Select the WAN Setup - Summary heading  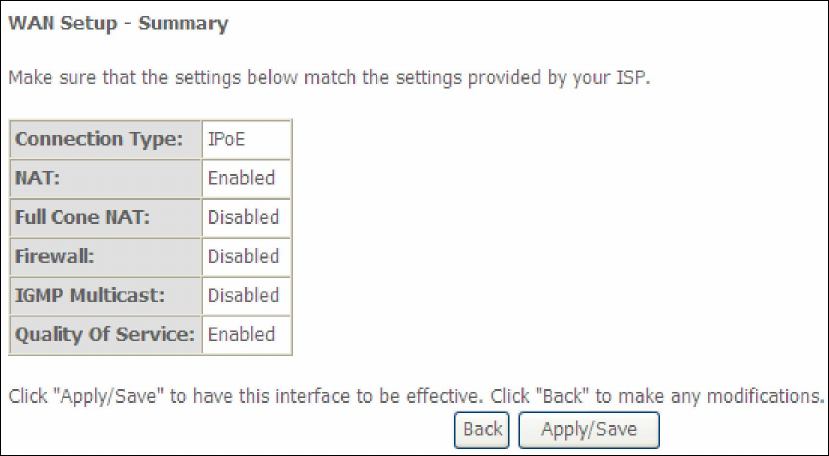pyautogui.click(x=118, y=23)
